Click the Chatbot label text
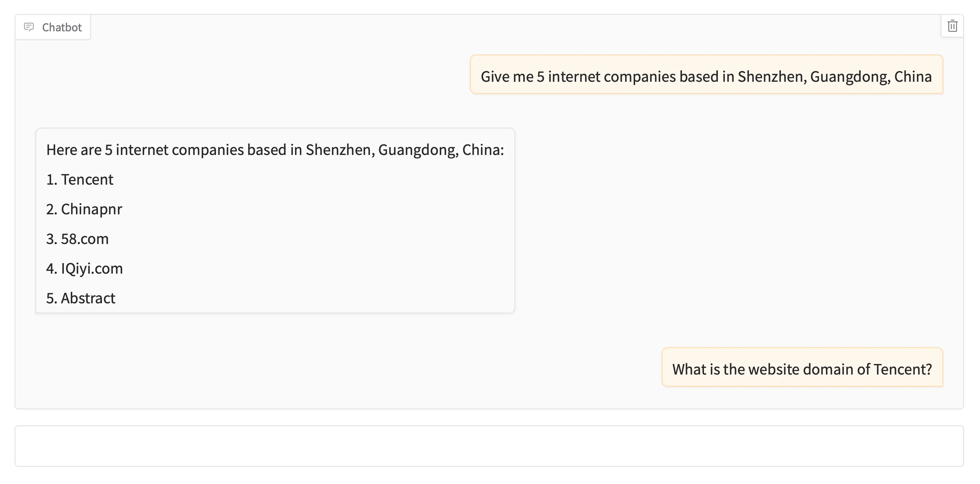 click(x=62, y=27)
